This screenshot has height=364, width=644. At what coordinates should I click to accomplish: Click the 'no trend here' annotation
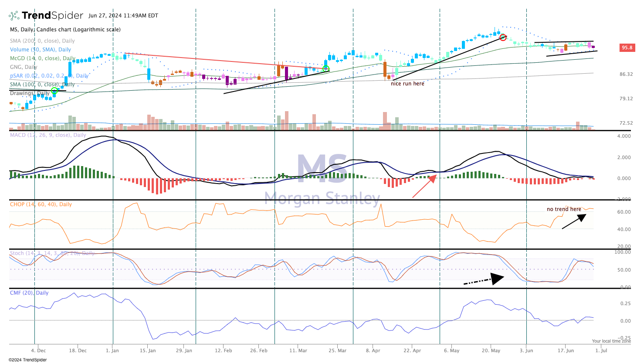564,209
